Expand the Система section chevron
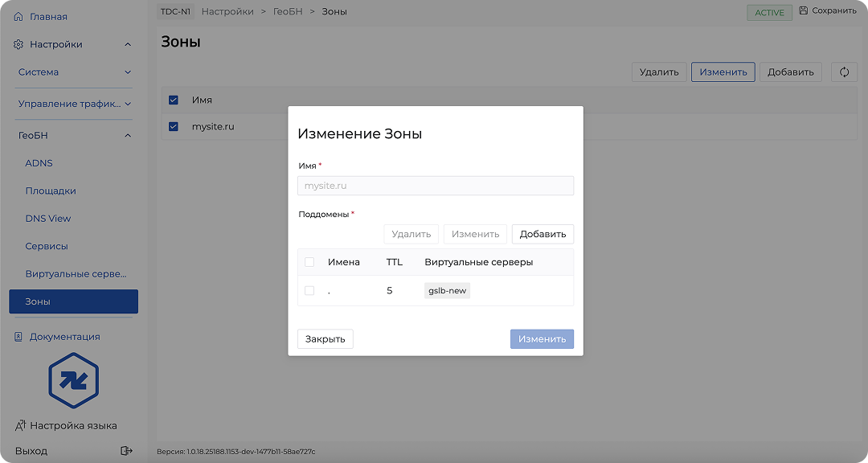The width and height of the screenshot is (868, 463). (128, 72)
